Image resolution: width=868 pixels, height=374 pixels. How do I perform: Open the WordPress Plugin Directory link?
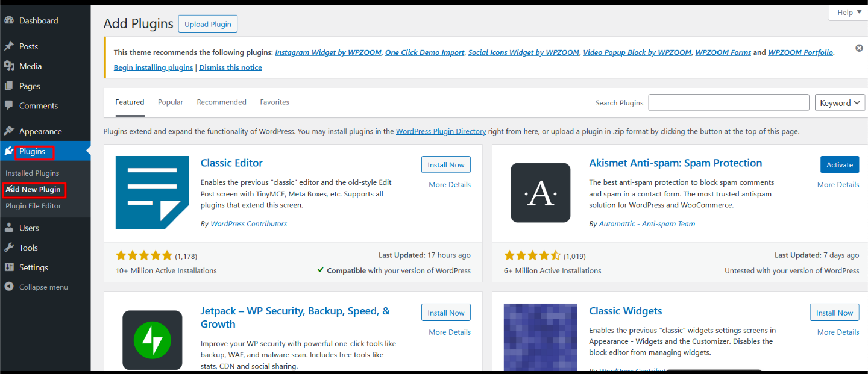pos(441,131)
